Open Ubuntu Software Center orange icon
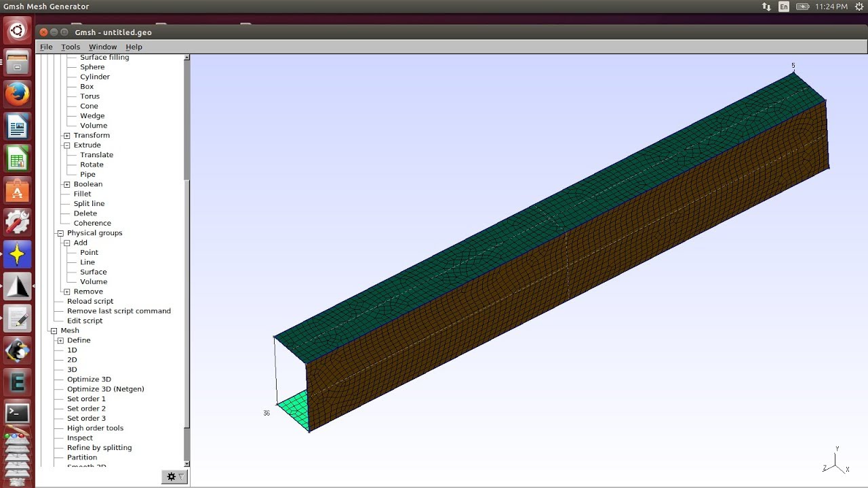The height and width of the screenshot is (488, 868). point(17,191)
